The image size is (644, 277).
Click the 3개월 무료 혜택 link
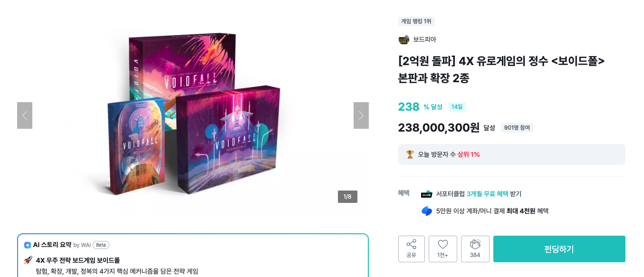(487, 194)
